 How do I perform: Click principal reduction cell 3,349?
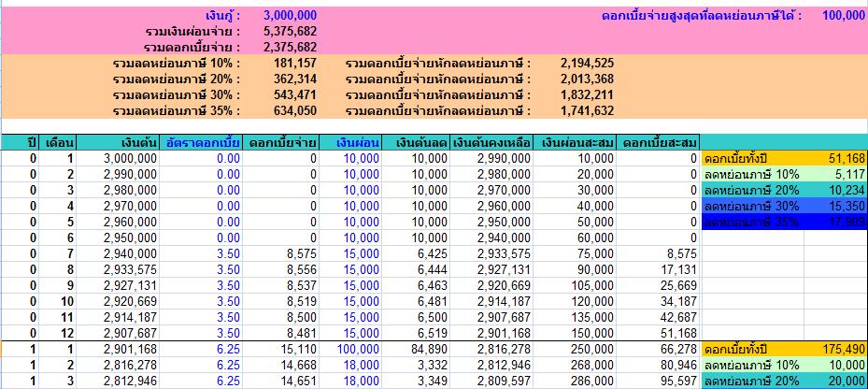417,382
